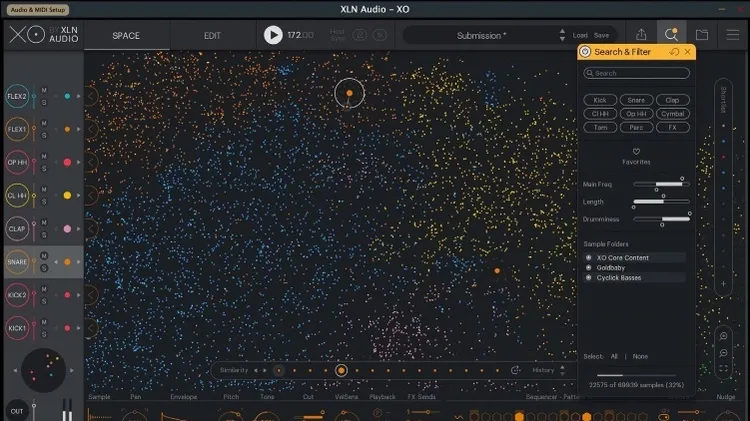Reset filters with the undo arrow icon
Screen dimensions: 750x421
tap(675, 51)
